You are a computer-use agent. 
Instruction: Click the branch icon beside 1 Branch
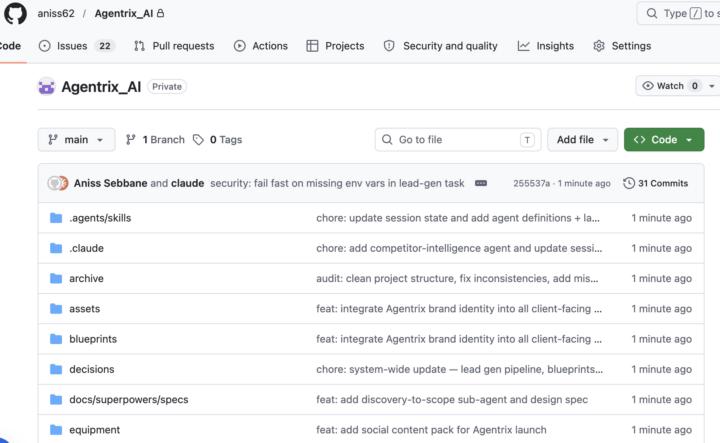(x=131, y=140)
